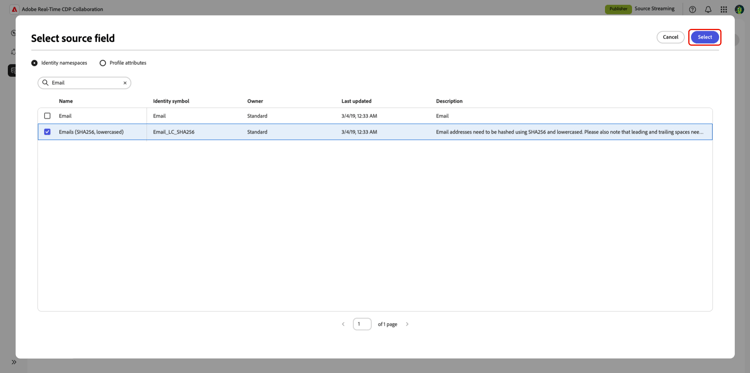Sort by Identity symbol column header
750x373 pixels.
171,101
